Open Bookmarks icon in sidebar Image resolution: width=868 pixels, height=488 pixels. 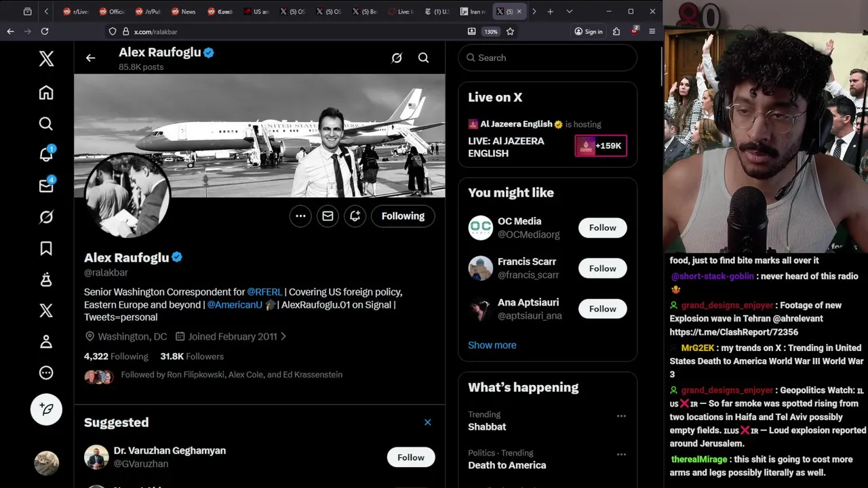[x=46, y=248]
